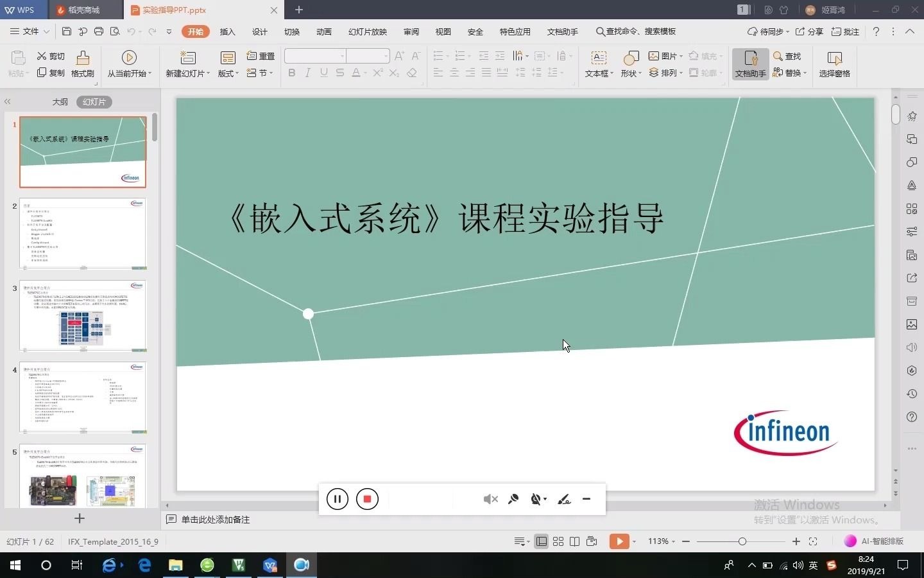
Task: Click zoom out minus button
Action: (686, 541)
